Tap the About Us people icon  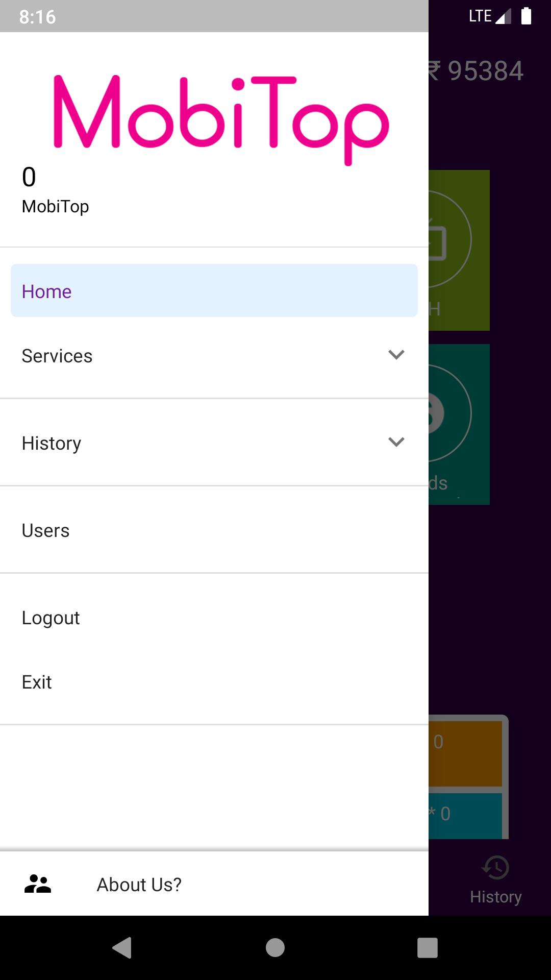pos(38,884)
